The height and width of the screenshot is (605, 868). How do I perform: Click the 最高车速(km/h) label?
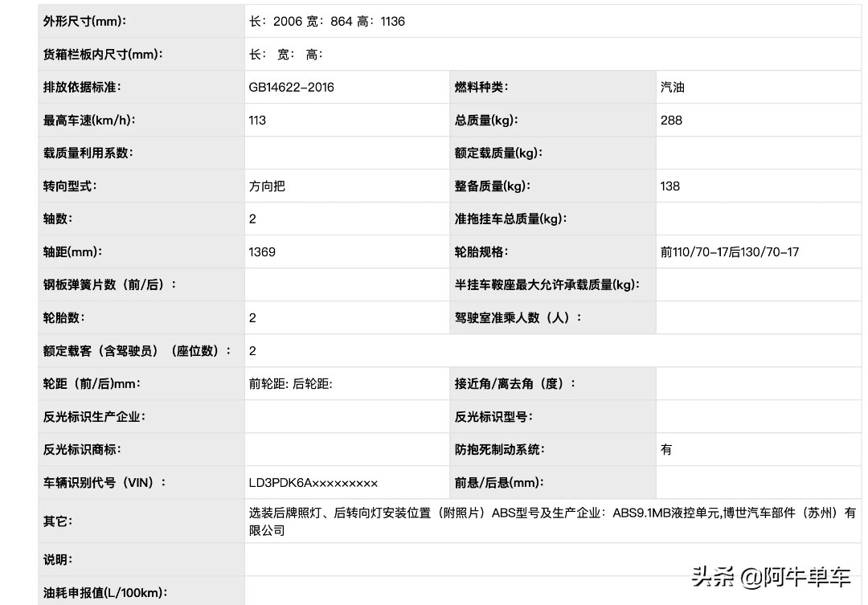click(x=89, y=120)
